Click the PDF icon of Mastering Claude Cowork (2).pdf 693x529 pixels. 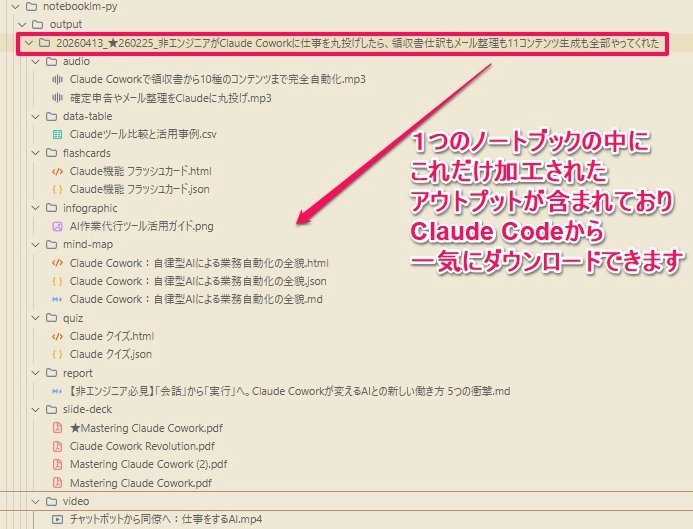coord(57,464)
